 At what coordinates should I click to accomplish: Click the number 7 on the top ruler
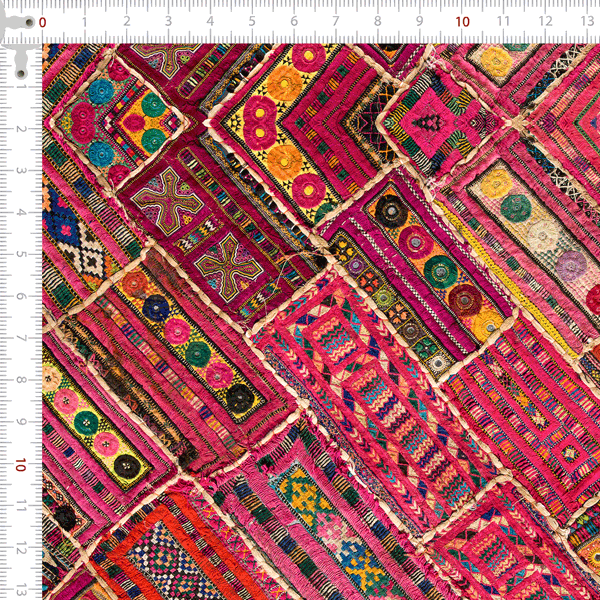336,21
